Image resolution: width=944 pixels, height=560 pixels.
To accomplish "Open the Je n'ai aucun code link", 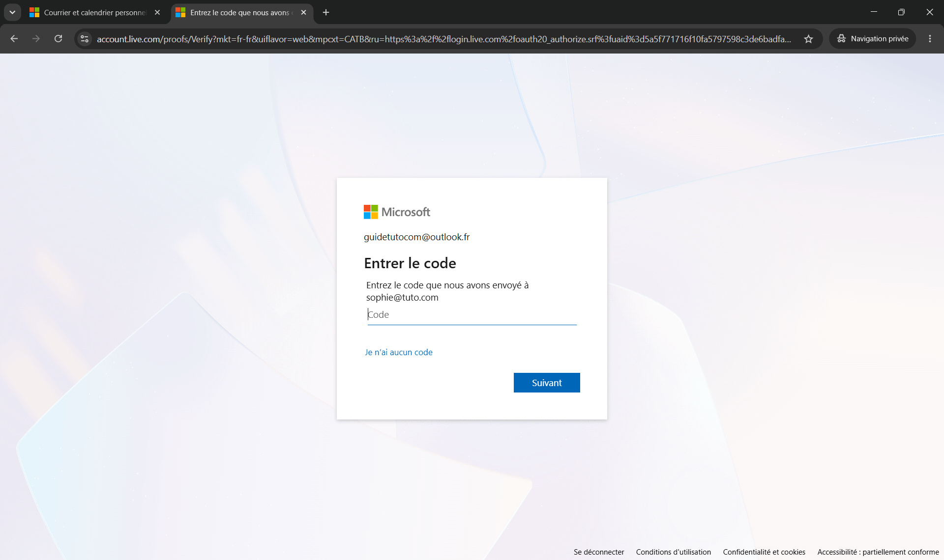I will (399, 352).
